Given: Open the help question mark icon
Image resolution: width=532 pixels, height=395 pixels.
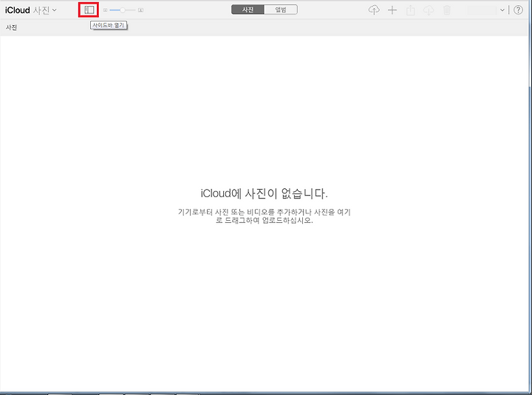Looking at the screenshot, I should (518, 10).
